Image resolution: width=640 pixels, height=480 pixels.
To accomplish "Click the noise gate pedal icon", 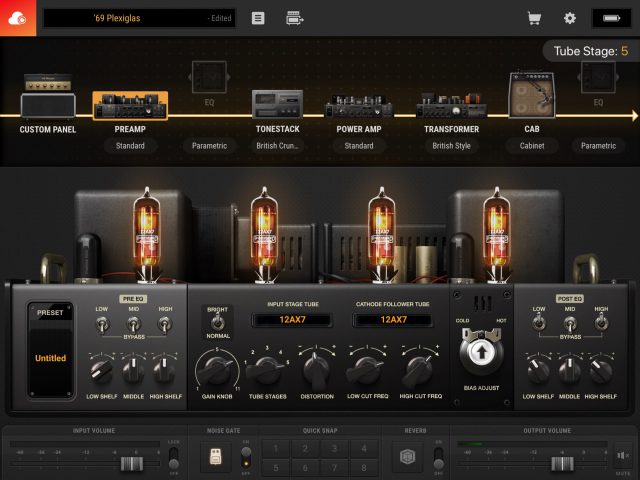I will pyautogui.click(x=216, y=456).
